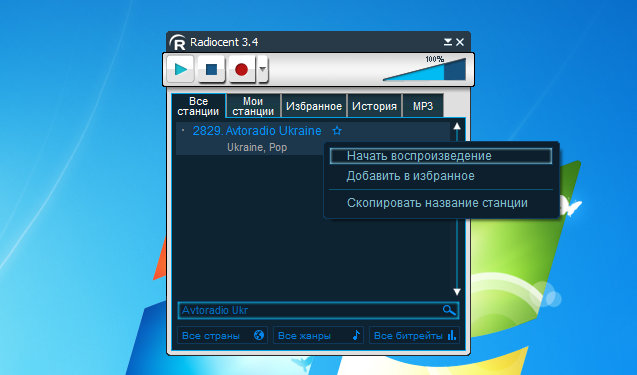
Task: Click the bitrate bars icon
Action: (x=451, y=335)
